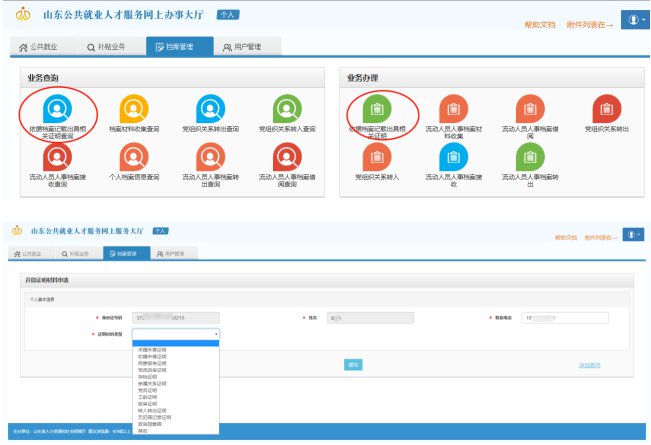
Task: Open 依据档案记载出具相关证明查询 icon
Action: pos(56,109)
